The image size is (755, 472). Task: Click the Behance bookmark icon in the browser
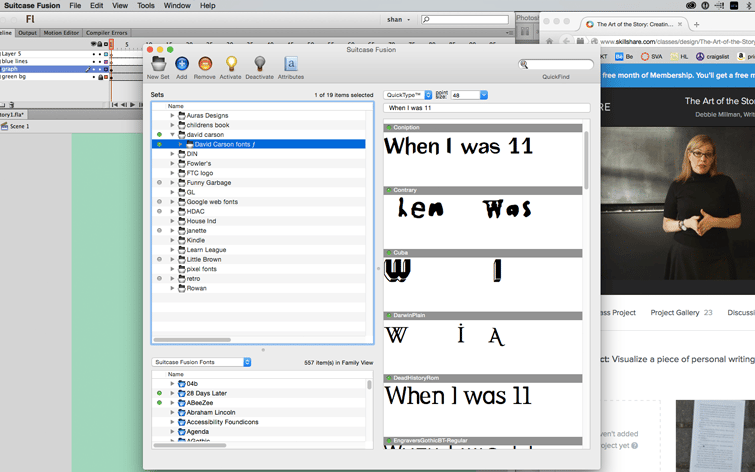point(619,56)
